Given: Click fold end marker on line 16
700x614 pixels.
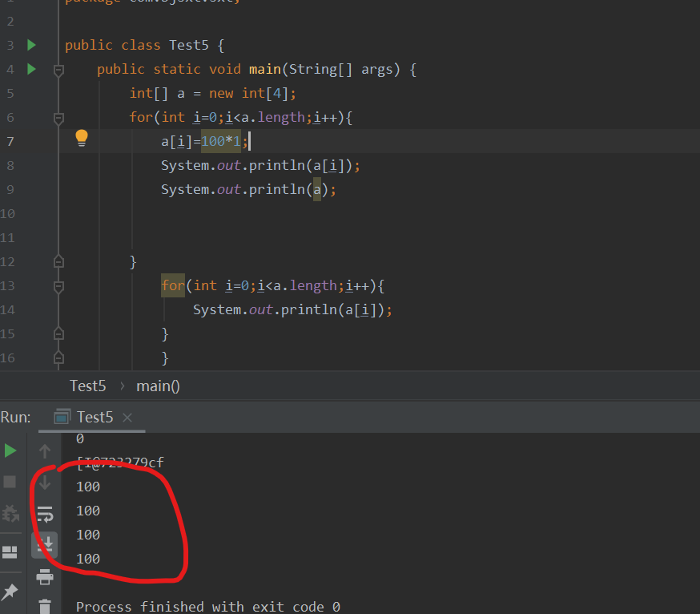Looking at the screenshot, I should click(x=58, y=358).
